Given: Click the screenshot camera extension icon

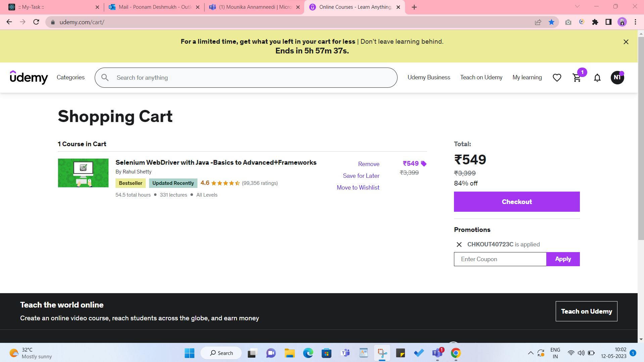Looking at the screenshot, I should point(568,22).
